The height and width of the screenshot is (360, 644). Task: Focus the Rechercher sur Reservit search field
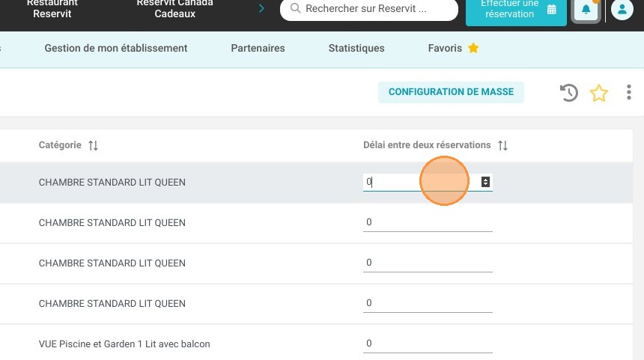pyautogui.click(x=369, y=9)
